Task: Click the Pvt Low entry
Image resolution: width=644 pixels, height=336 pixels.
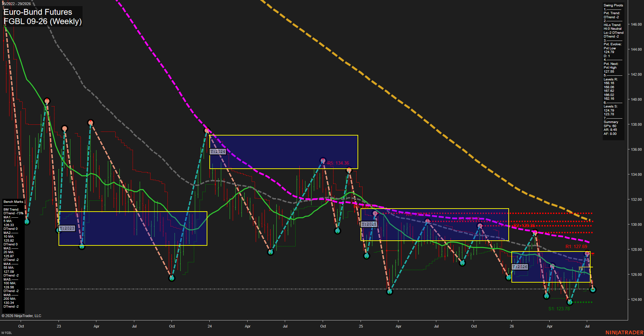Action: pos(610,48)
